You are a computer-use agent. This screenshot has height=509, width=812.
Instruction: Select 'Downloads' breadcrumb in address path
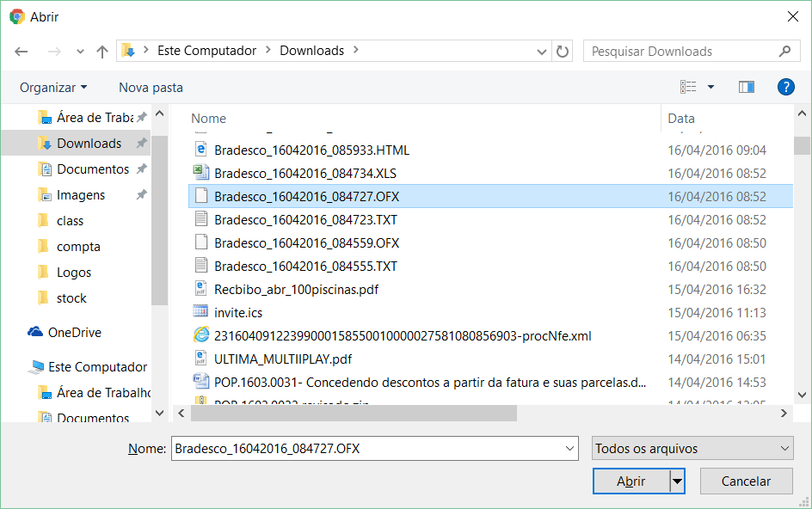[x=311, y=50]
